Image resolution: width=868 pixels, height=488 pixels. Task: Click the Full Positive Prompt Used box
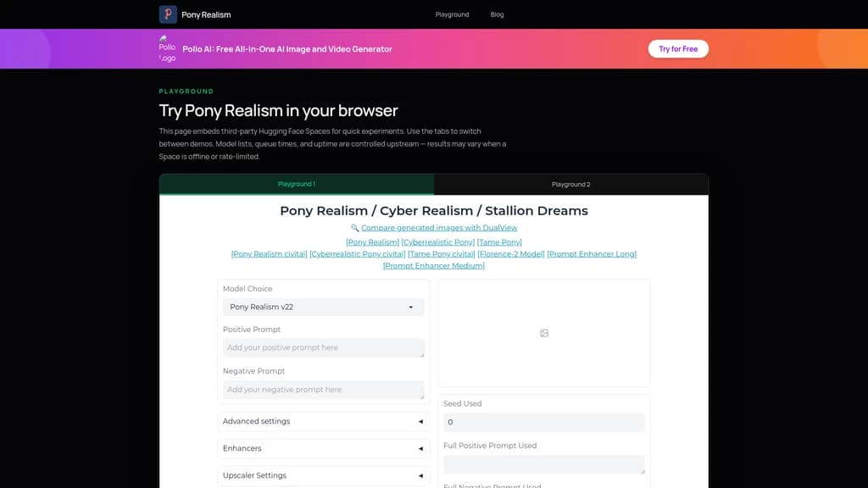(x=544, y=465)
